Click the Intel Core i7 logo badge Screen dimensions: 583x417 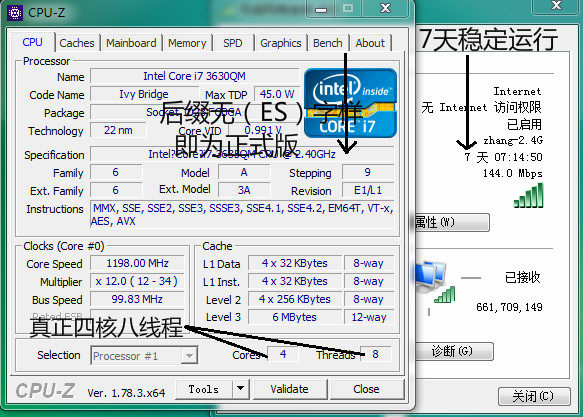tap(350, 103)
